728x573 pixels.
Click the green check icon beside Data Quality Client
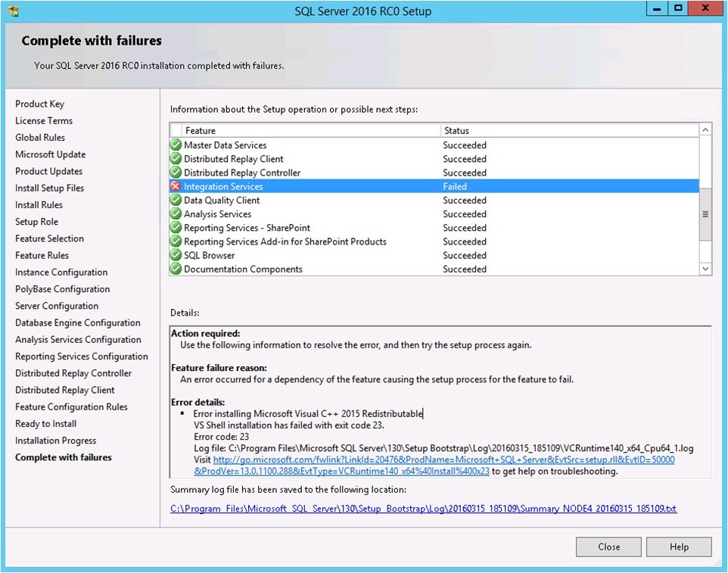point(176,200)
